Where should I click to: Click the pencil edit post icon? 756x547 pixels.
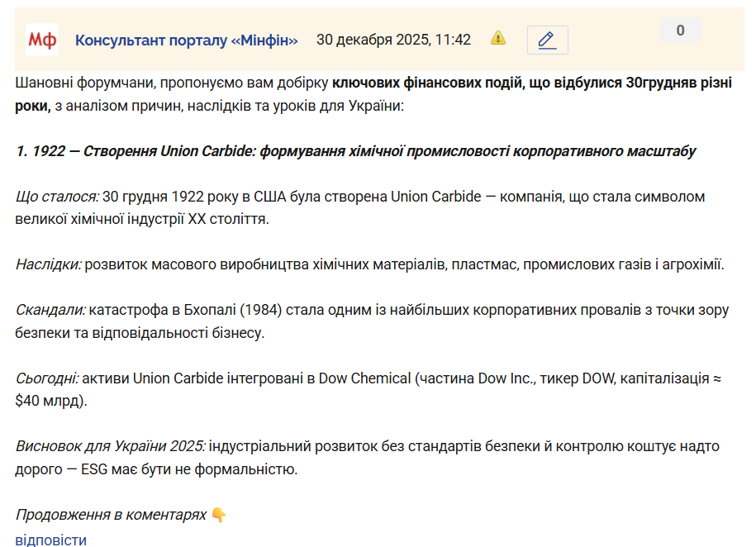point(546,40)
